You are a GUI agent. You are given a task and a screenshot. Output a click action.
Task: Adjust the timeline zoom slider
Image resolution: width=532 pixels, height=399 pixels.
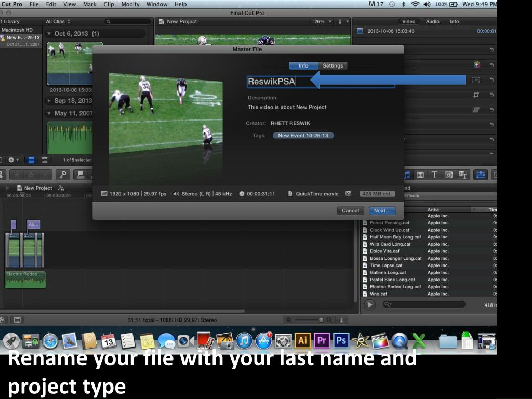[x=309, y=320]
